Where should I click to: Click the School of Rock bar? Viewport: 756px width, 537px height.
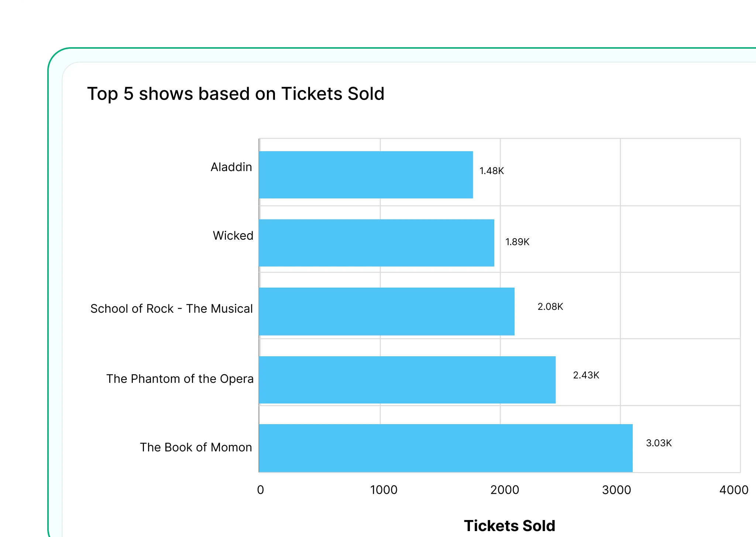click(x=386, y=312)
